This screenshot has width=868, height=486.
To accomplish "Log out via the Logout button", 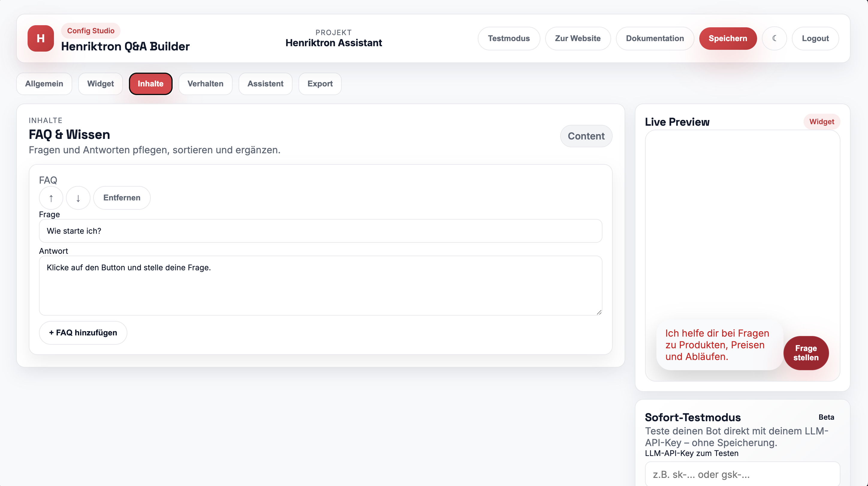I will [816, 38].
